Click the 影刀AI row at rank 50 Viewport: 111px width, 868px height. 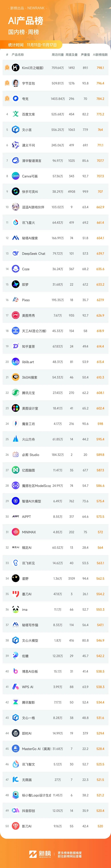(x=55, y=826)
